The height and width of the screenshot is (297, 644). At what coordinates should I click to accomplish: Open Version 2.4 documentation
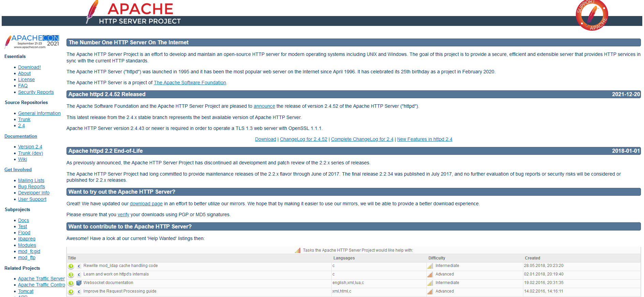(x=30, y=147)
